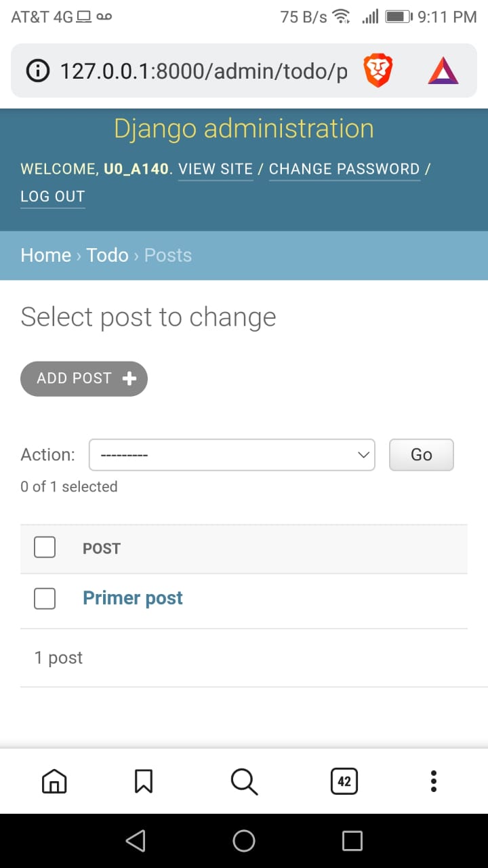Follow the Todo breadcrumb link
This screenshot has height=868, width=488.
point(107,255)
